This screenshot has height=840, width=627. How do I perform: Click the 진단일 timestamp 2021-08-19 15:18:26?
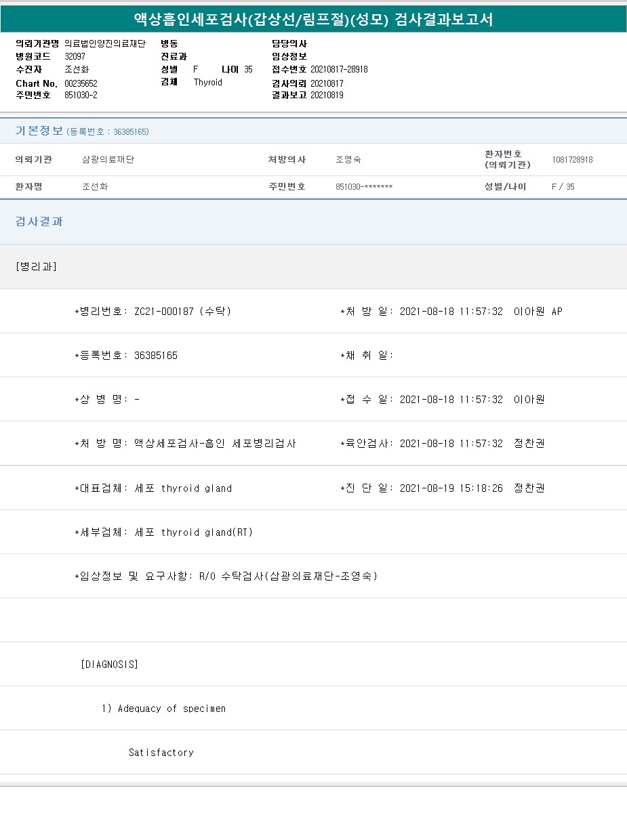451,488
